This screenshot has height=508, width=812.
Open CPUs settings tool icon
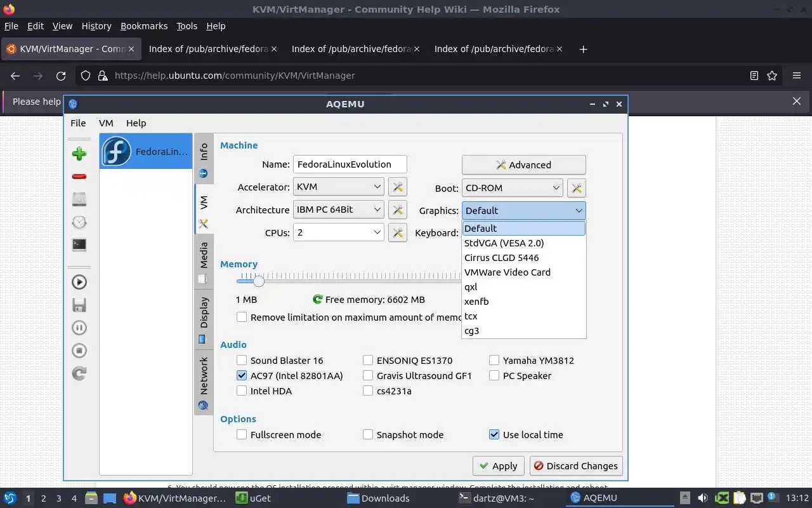click(397, 232)
